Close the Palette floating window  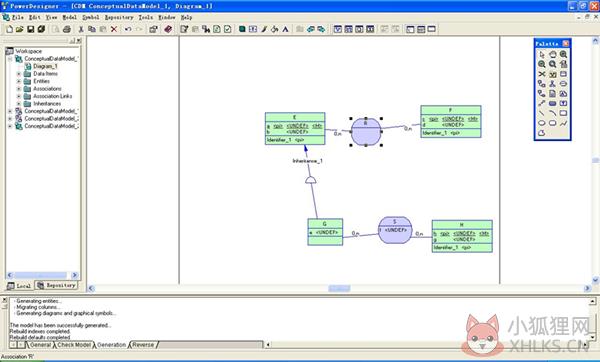pos(565,44)
